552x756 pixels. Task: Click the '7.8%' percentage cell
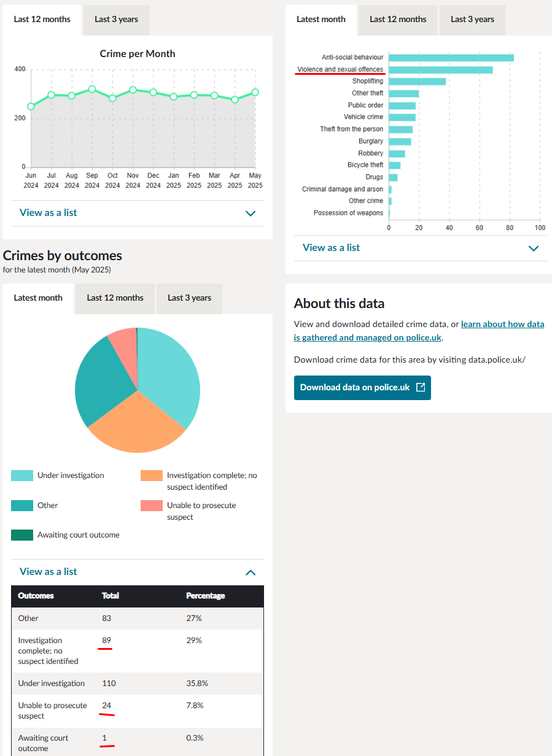[x=195, y=706]
